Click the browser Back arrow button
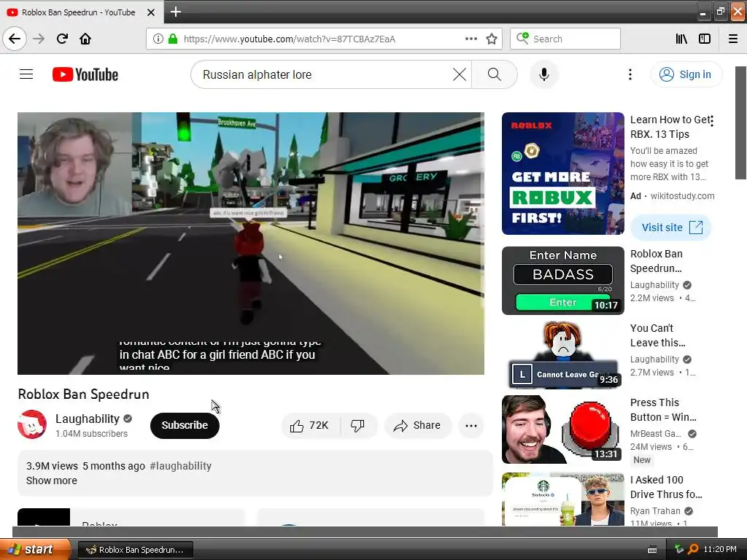747x560 pixels. point(15,39)
